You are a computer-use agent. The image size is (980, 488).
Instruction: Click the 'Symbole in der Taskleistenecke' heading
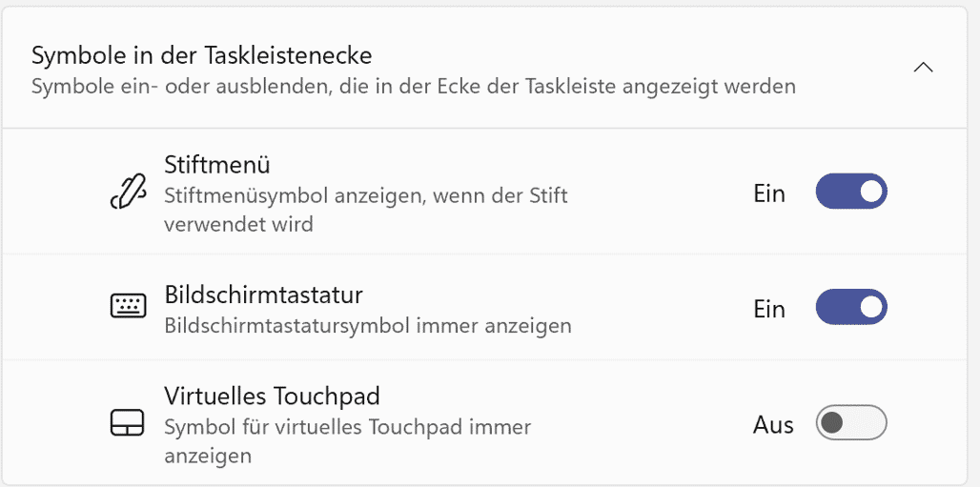pos(201,54)
